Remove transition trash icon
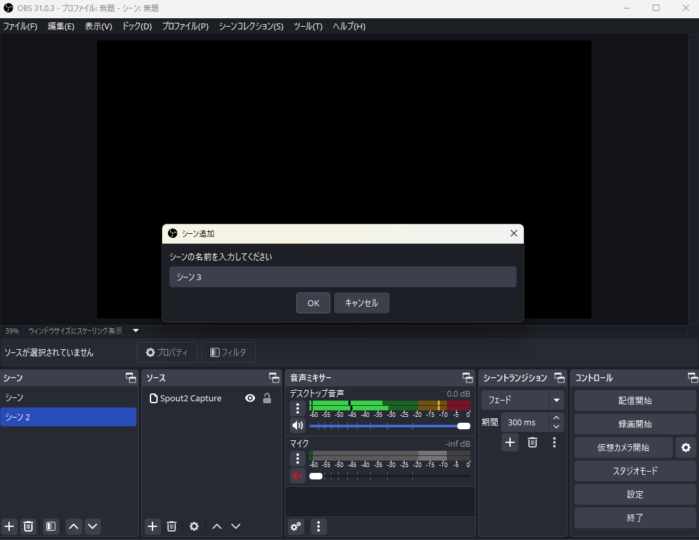This screenshot has width=699, height=540. 532,442
